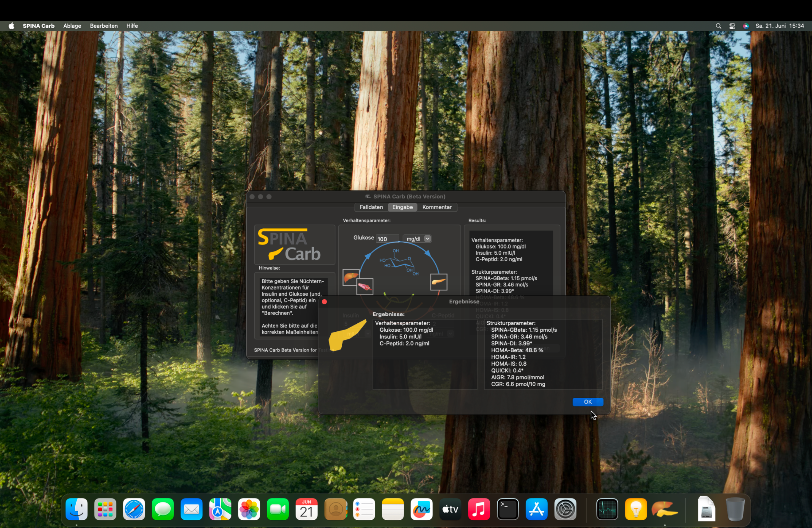Click the yellow pancreas icon in Ergebnisse dialog
The height and width of the screenshot is (528, 812).
347,335
